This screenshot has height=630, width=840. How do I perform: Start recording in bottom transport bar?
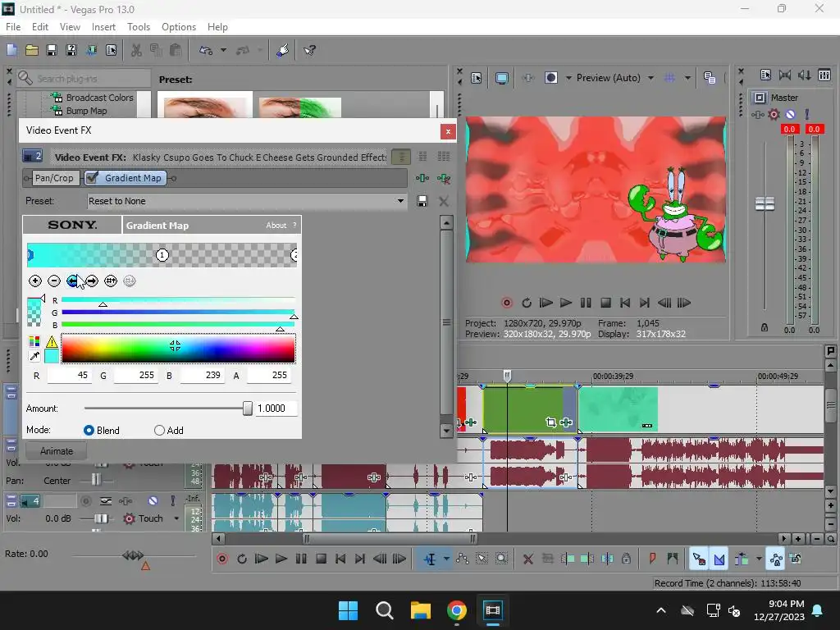click(222, 559)
